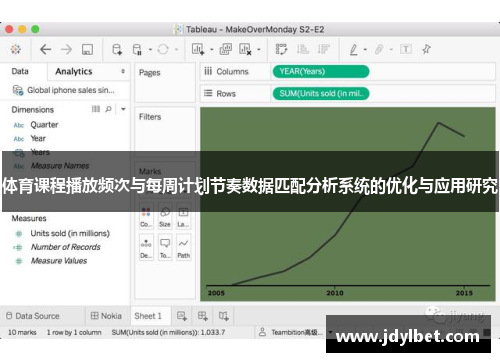Viewport: 500px width, 362px height.
Task: Switch to the Nokia sheet tab
Action: [x=106, y=316]
